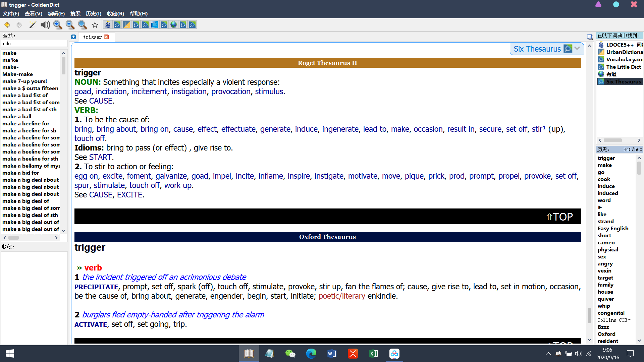Viewport: 644px width, 362px height.
Task: Click the Roget Thesaurus II header bar
Action: (x=327, y=63)
